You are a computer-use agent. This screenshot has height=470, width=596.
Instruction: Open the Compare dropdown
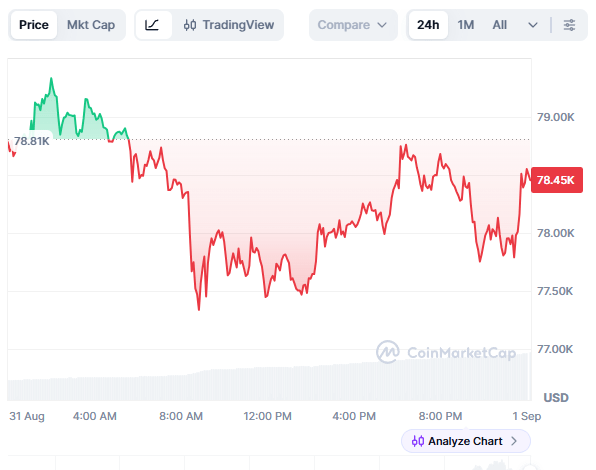pos(353,25)
